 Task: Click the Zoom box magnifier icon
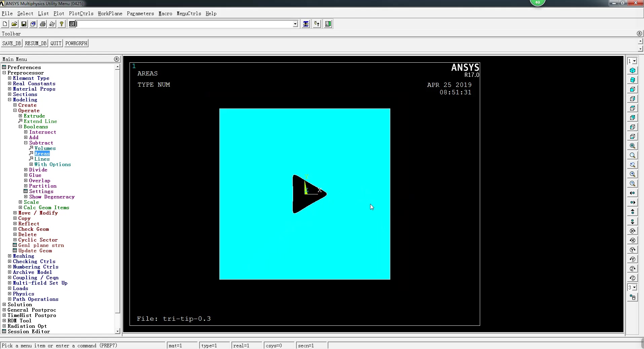633,156
